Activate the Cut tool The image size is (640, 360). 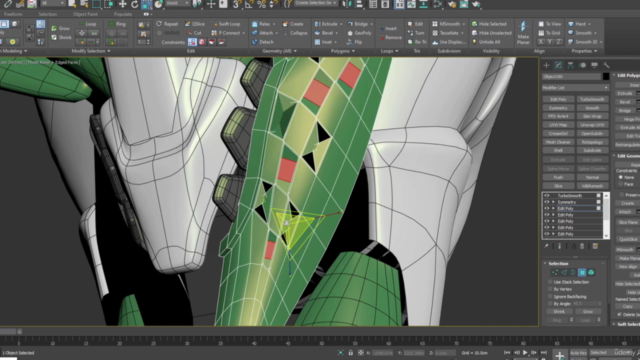coord(193,33)
